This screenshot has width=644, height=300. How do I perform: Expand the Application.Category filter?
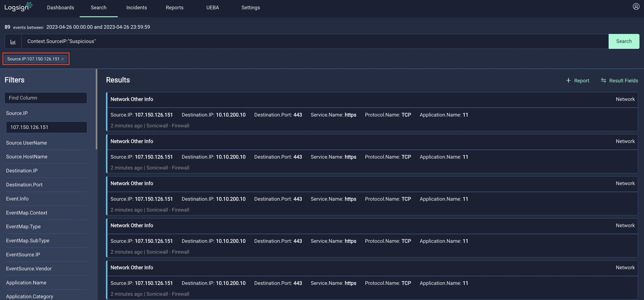tap(29, 297)
